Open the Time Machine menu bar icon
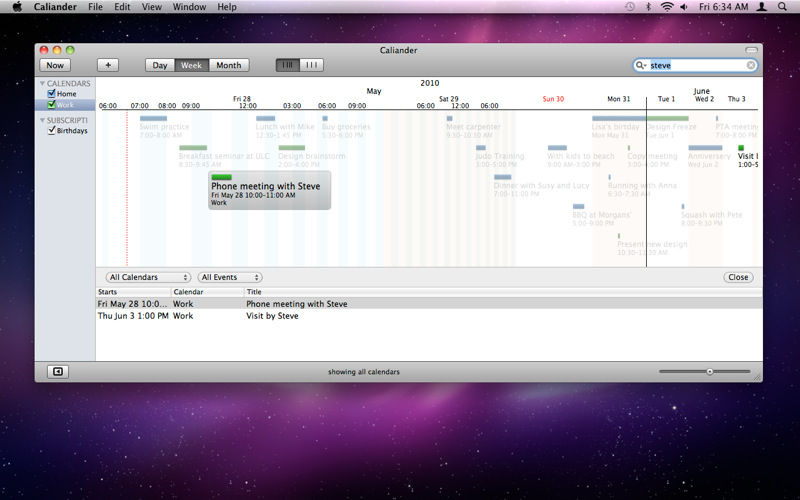Screen dimensions: 800x500 (630, 7)
